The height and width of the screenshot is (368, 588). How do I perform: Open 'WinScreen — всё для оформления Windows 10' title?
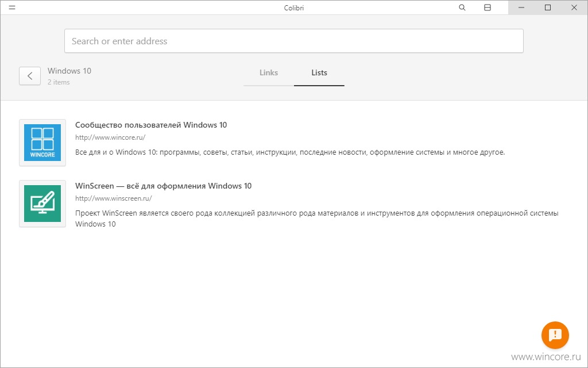coord(164,186)
